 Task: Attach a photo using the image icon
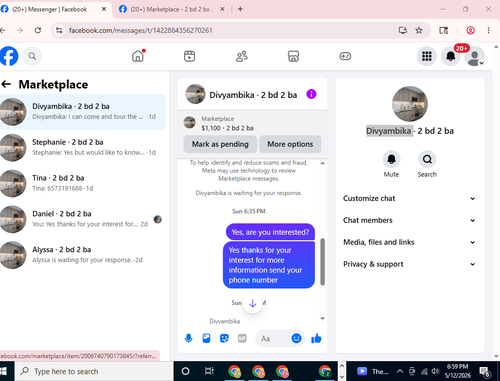coord(207,338)
